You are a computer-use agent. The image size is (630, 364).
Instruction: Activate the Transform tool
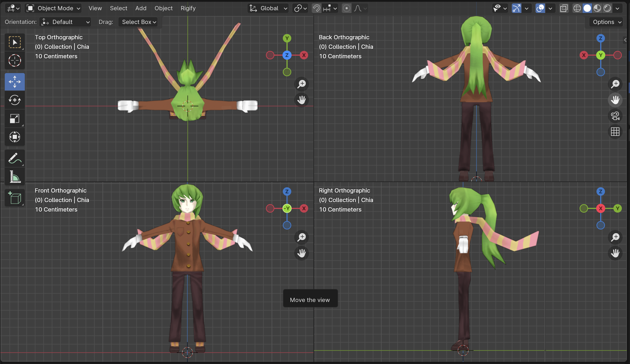(x=15, y=137)
